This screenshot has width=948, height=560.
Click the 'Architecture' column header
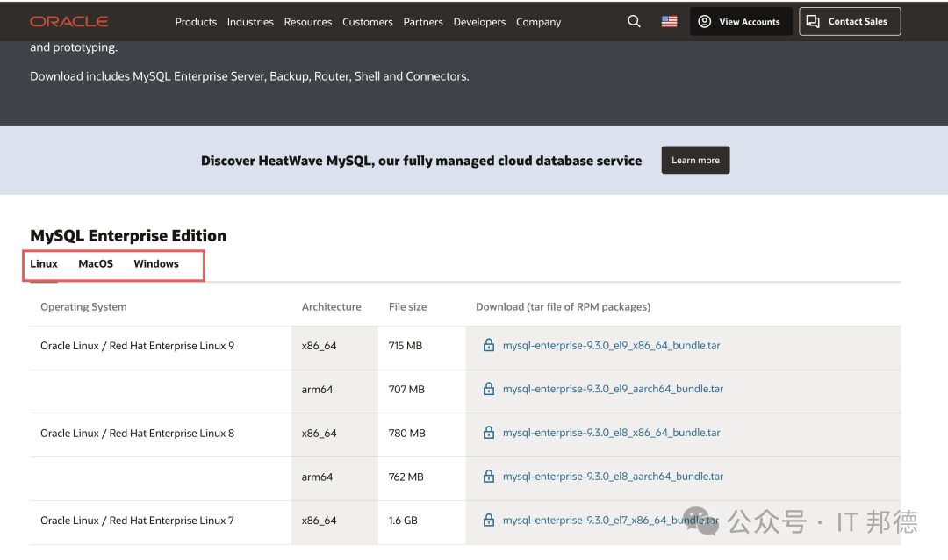pyautogui.click(x=331, y=306)
